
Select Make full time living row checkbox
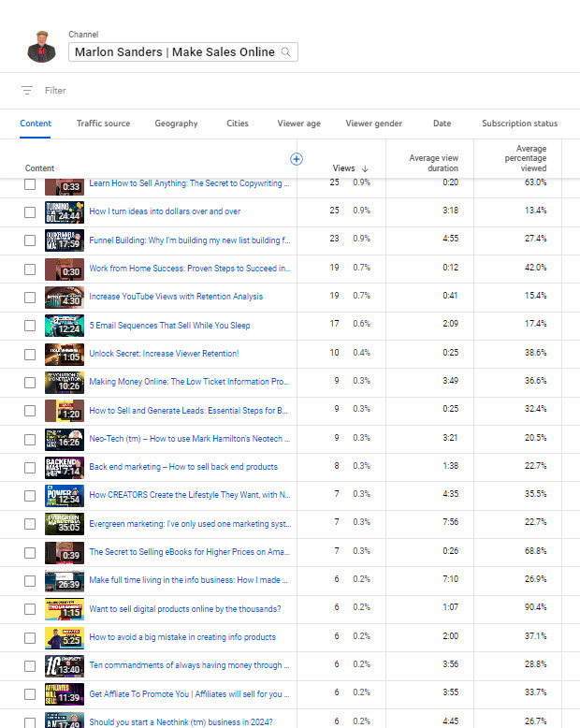30,581
